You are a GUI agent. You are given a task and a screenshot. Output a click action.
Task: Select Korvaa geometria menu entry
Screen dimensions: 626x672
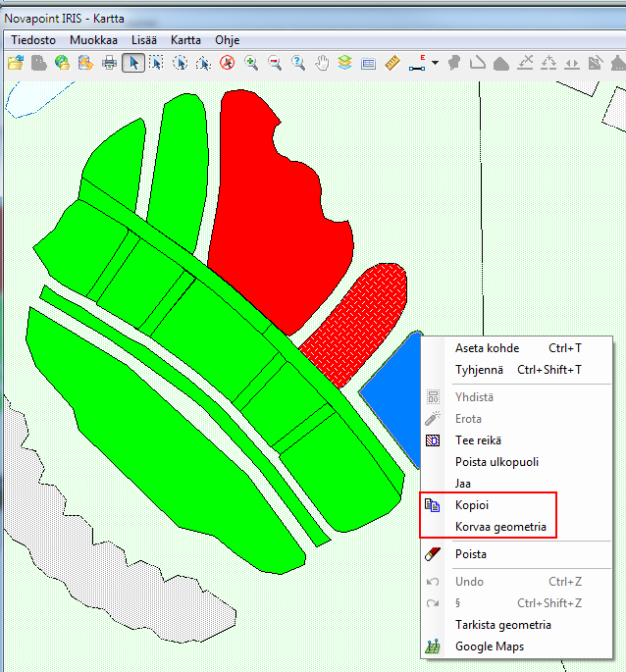click(x=517, y=527)
